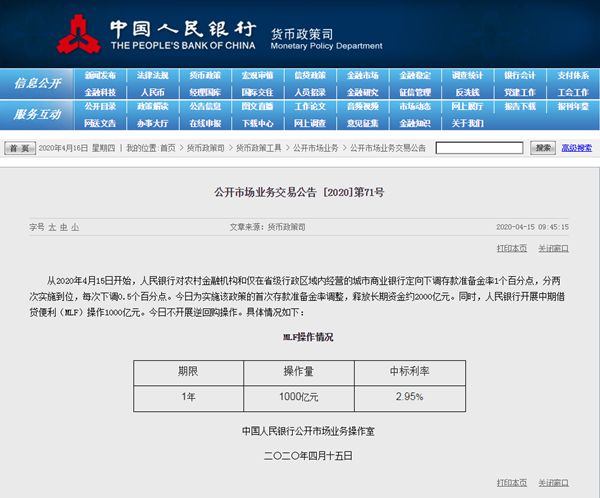Go to the 征信管理 section

(415, 92)
